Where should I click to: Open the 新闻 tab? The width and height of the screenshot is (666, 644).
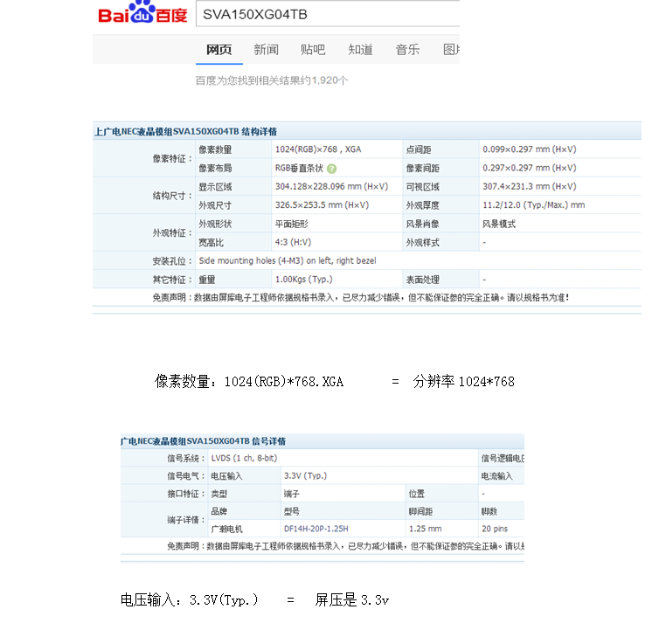point(266,50)
